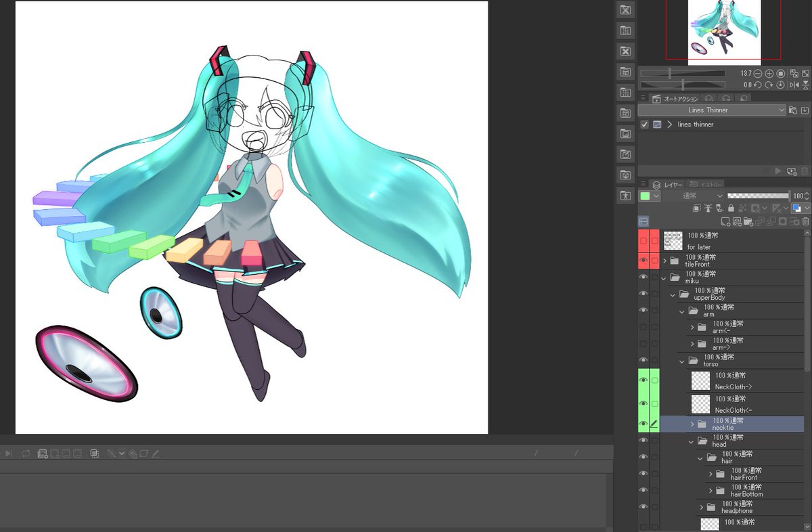
Task: Switch to the ヒストリー (History) tab
Action: (x=704, y=184)
